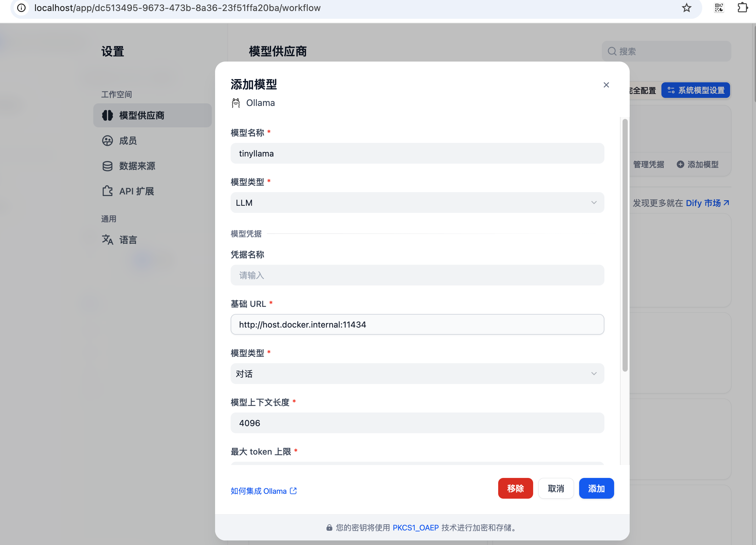Click the dialog's vertical scrollbar
Screen dimensions: 756x545
[625, 245]
